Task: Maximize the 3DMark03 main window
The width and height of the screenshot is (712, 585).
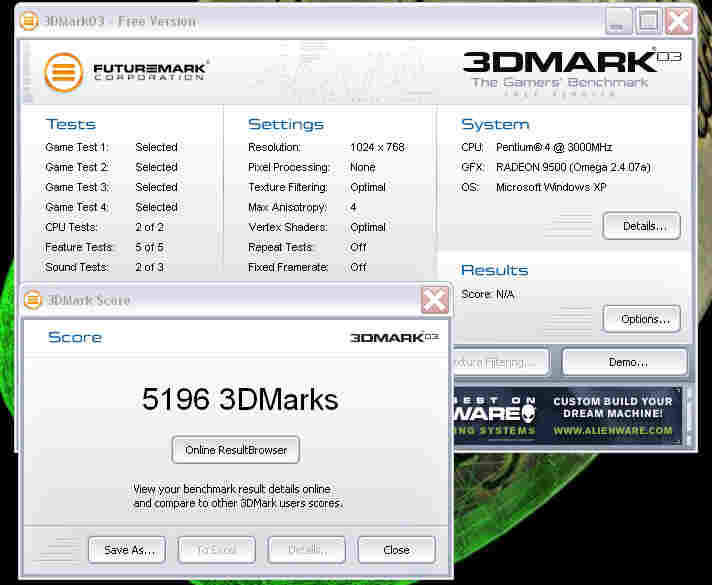Action: pos(648,21)
